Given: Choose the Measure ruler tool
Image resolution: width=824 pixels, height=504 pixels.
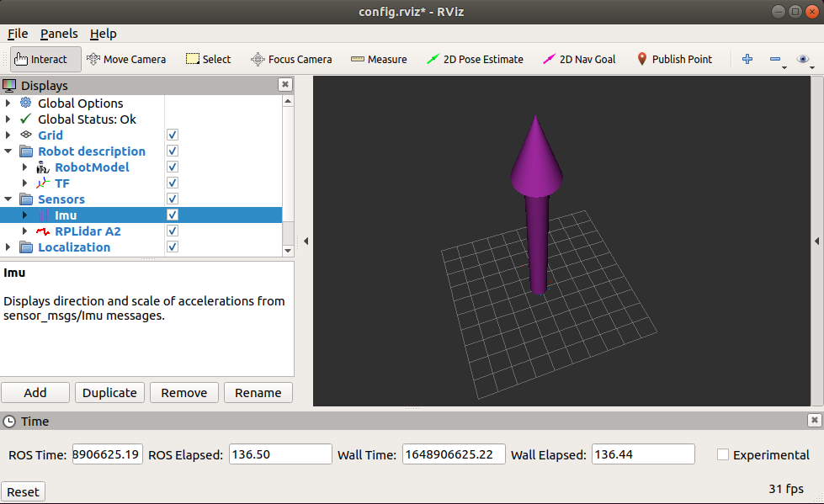Looking at the screenshot, I should click(x=379, y=60).
